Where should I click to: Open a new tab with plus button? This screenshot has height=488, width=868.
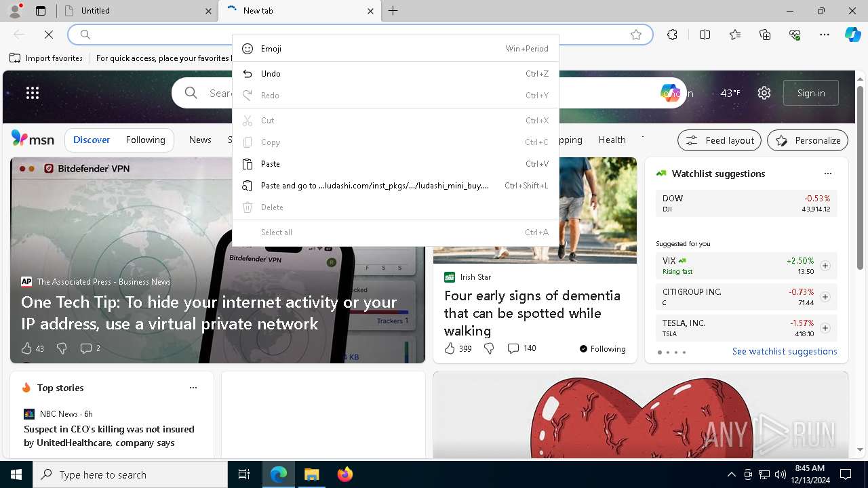(x=393, y=11)
